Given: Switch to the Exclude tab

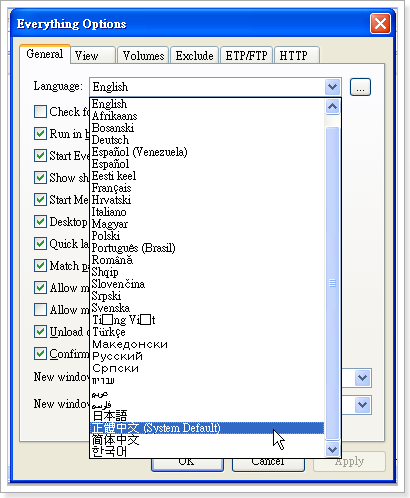Looking at the screenshot, I should 194,55.
